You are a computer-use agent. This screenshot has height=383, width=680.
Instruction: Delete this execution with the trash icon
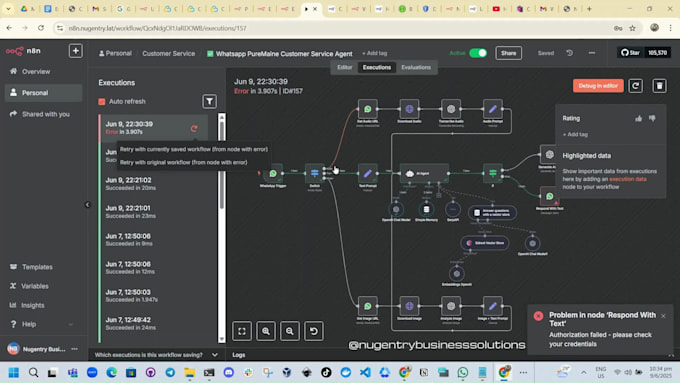(x=659, y=86)
